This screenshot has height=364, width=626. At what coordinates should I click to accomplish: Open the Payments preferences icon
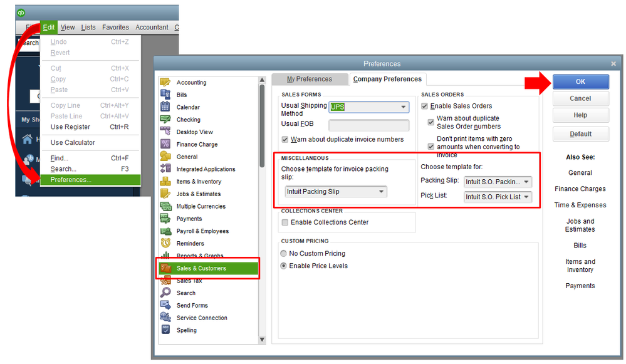165,218
